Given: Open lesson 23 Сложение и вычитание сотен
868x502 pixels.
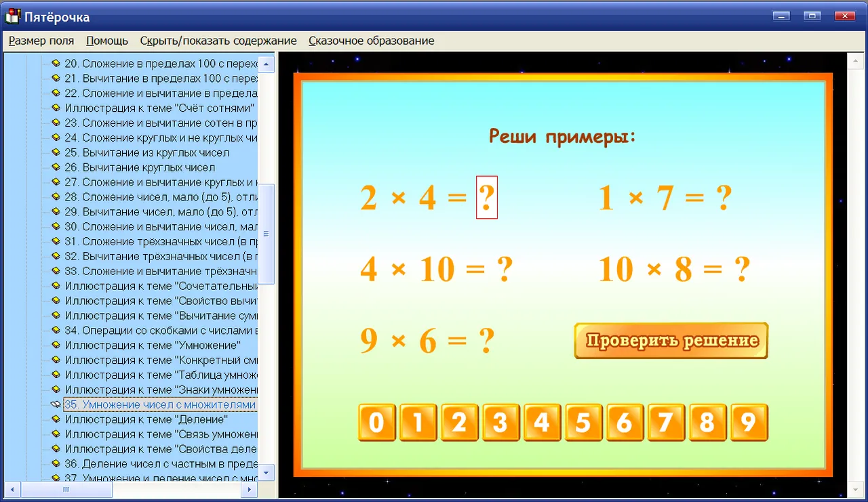Looking at the screenshot, I should [x=161, y=123].
